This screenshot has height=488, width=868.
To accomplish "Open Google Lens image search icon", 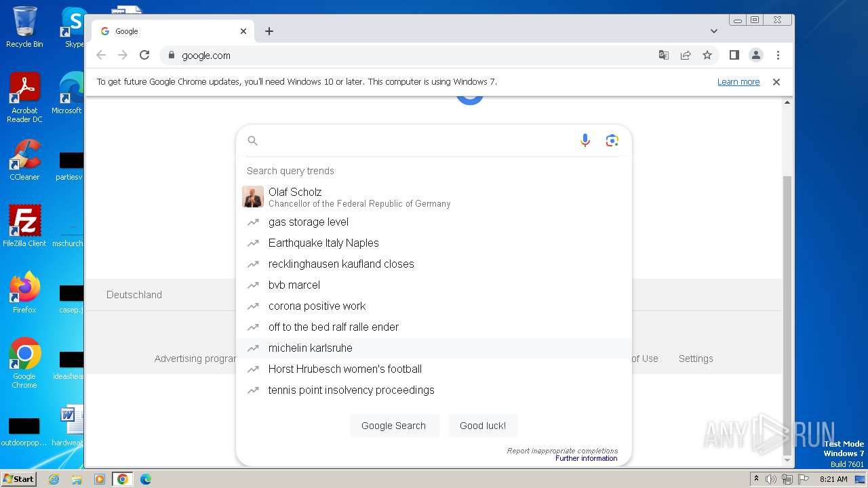I will point(612,140).
